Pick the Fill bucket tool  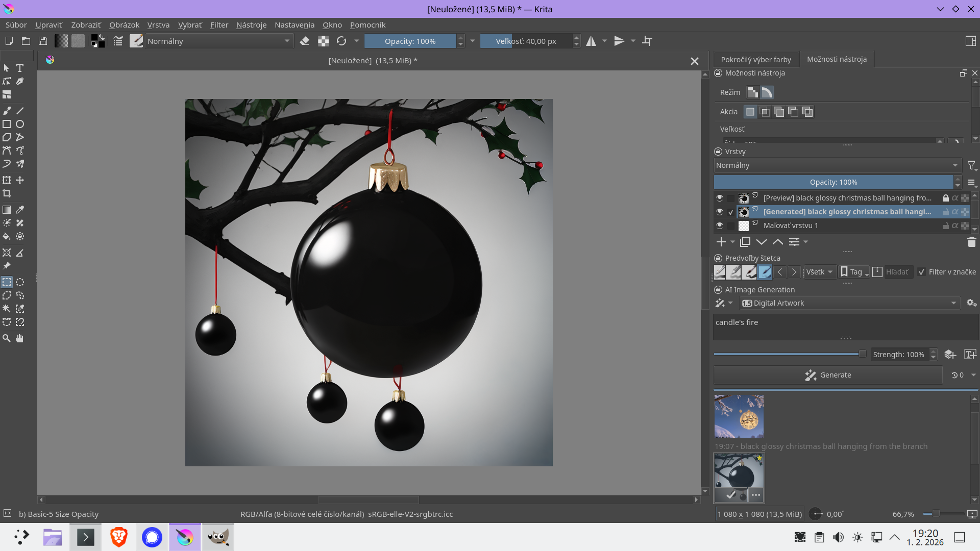pyautogui.click(x=7, y=236)
